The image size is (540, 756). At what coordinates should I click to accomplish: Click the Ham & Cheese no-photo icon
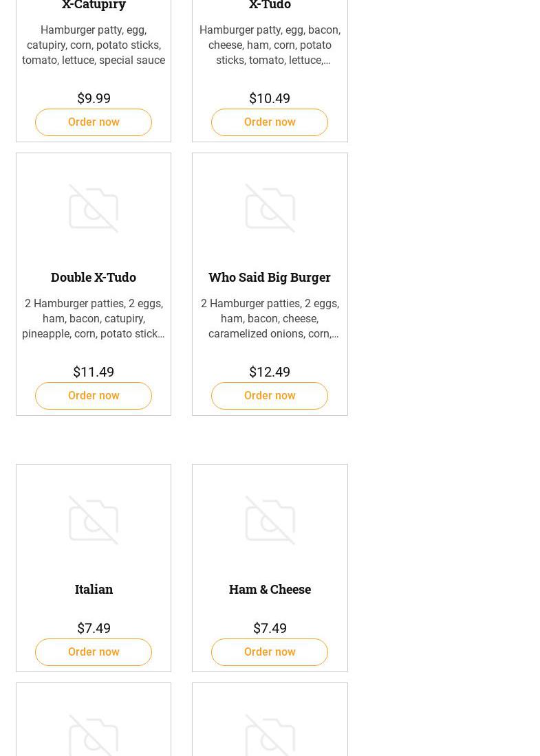pyautogui.click(x=270, y=520)
